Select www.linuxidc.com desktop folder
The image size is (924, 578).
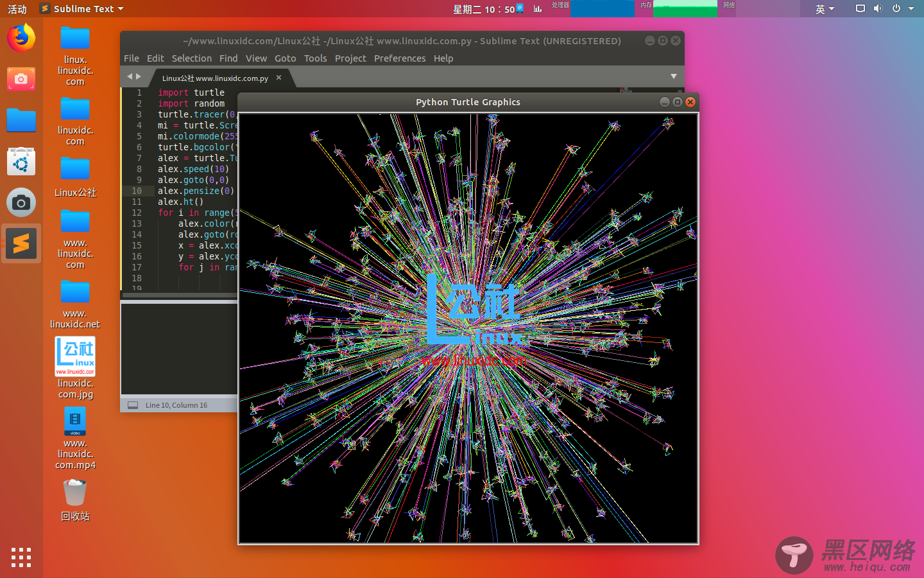[x=75, y=240]
